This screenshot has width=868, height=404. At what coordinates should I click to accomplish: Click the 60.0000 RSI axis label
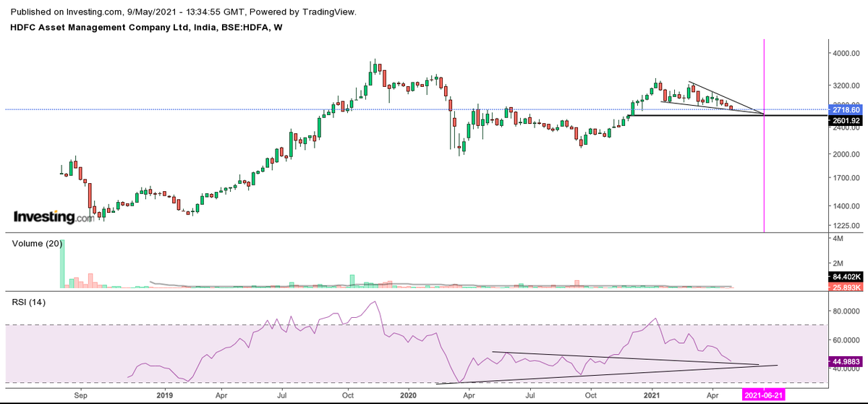pos(847,340)
